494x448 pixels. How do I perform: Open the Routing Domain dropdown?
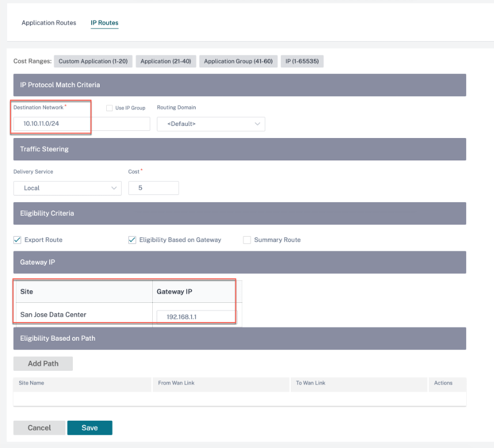(x=211, y=124)
